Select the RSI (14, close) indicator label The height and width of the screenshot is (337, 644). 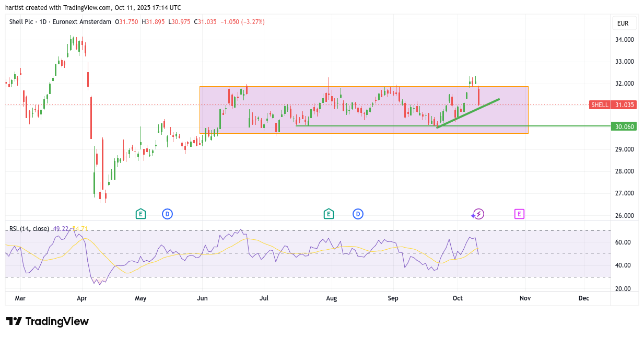coord(29,228)
